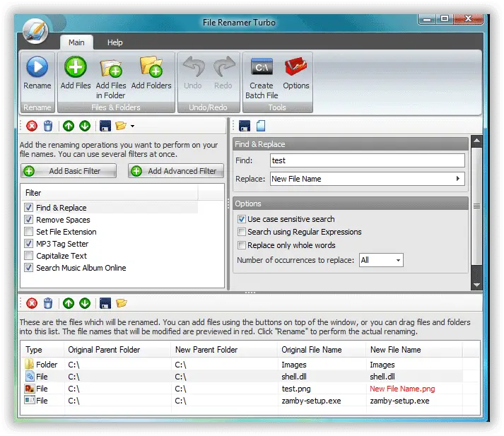Expand Replace field arrow menu
Image resolution: width=504 pixels, height=436 pixels.
(x=458, y=179)
